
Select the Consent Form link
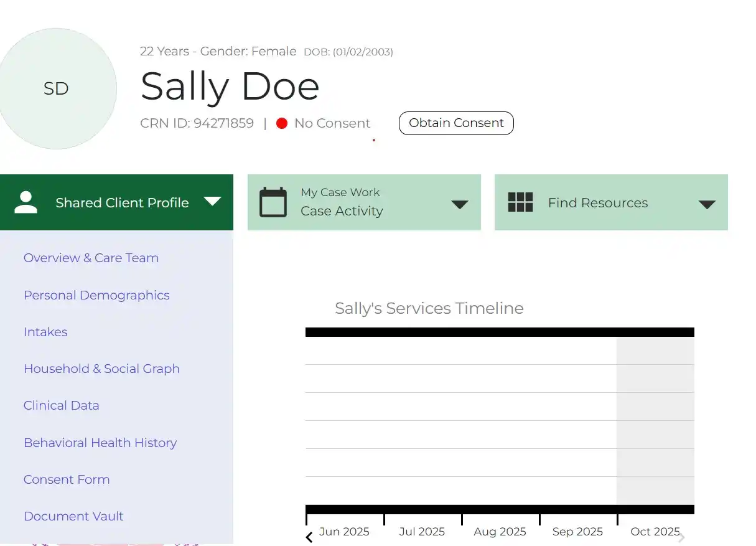(x=67, y=479)
